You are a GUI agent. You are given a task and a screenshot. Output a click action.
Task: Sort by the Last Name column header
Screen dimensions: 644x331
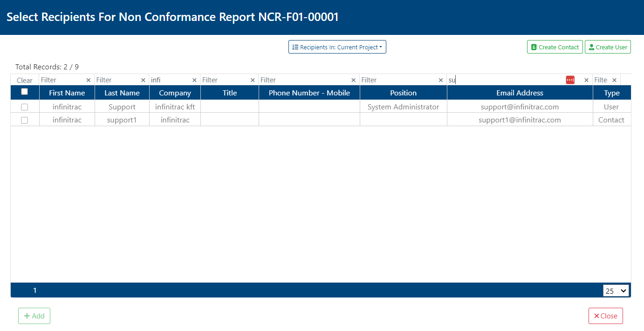pos(122,93)
